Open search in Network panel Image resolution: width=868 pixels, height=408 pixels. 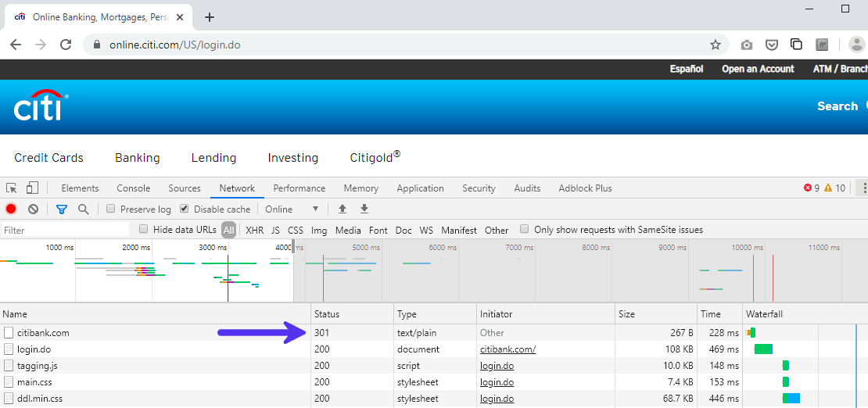(x=83, y=209)
